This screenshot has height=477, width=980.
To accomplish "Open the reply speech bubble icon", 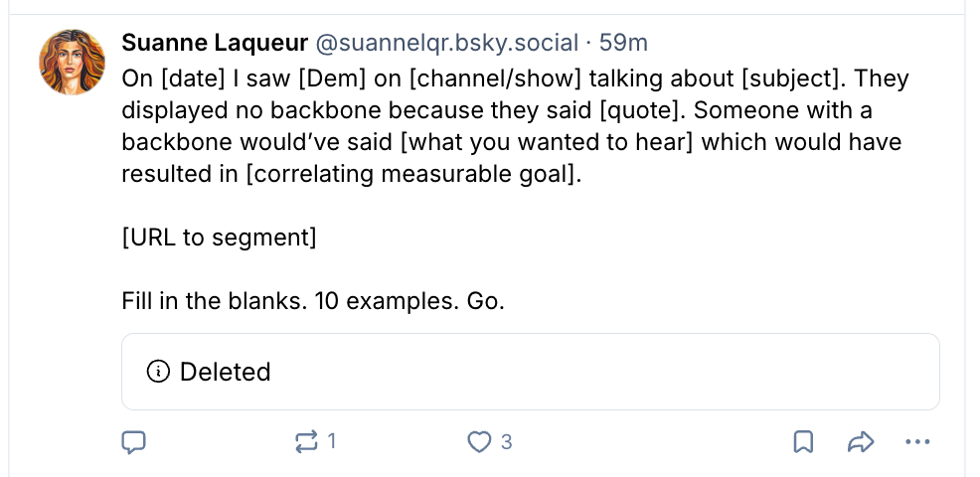I will tap(134, 441).
